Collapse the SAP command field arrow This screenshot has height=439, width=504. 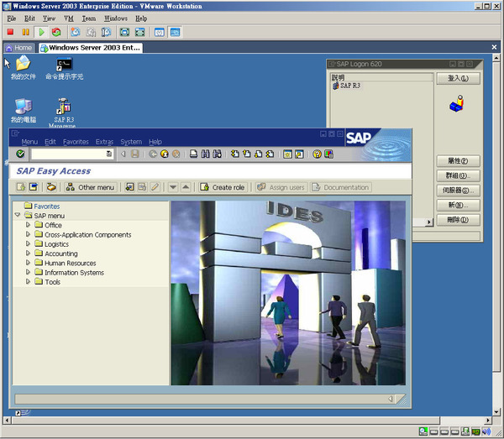coord(123,154)
